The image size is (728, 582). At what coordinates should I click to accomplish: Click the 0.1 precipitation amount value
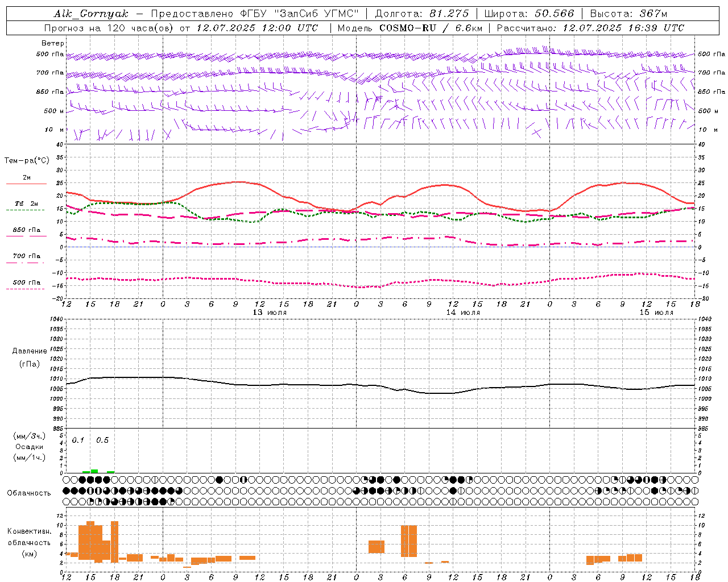click(78, 440)
